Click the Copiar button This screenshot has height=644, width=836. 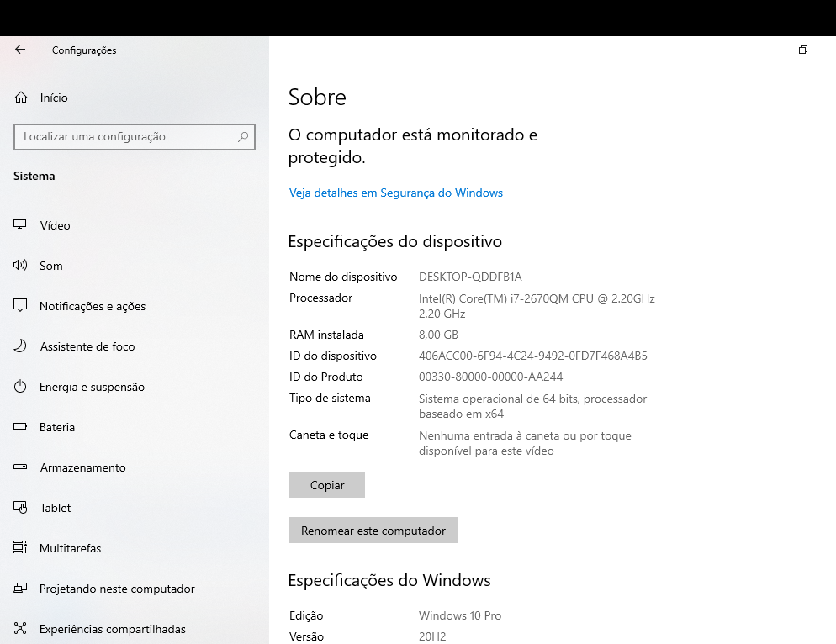click(327, 484)
